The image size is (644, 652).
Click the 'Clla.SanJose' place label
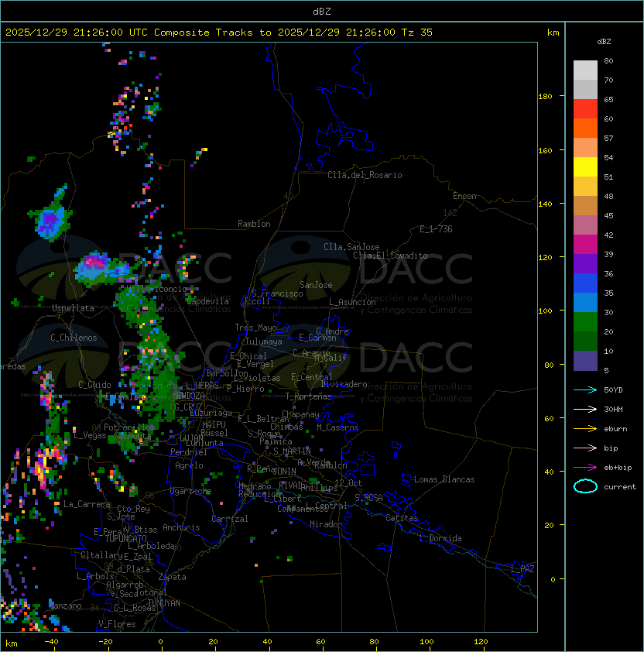coord(351,247)
